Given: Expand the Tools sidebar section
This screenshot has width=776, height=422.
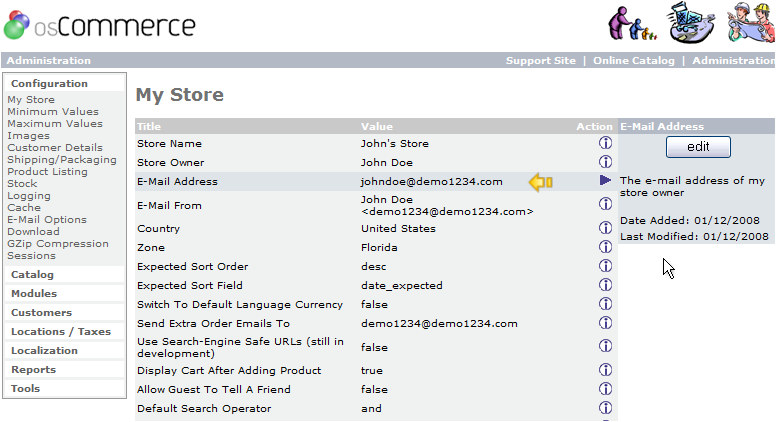Looking at the screenshot, I should point(26,389).
